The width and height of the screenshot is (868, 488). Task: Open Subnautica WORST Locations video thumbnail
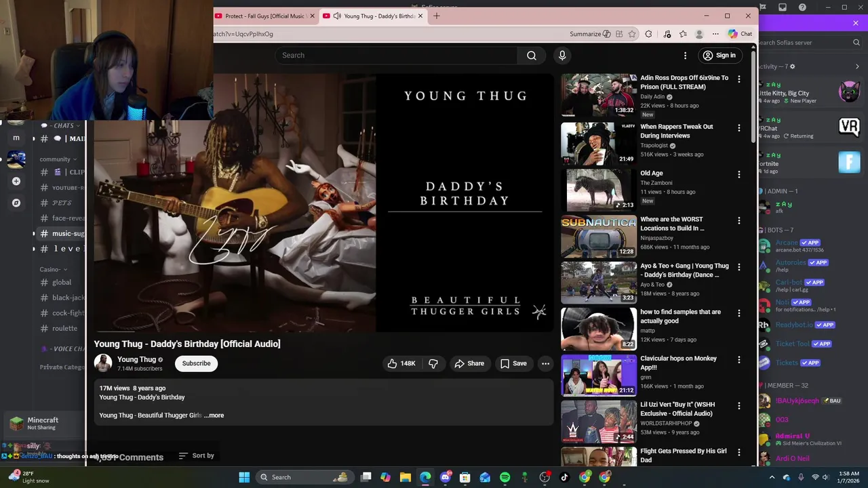[x=599, y=237]
